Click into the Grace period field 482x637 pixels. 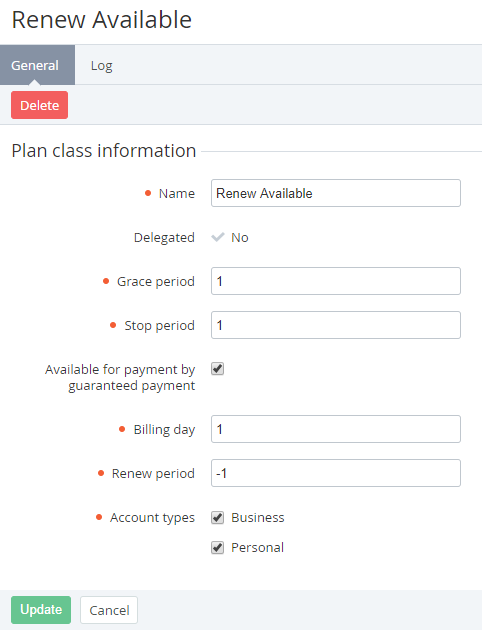(336, 281)
